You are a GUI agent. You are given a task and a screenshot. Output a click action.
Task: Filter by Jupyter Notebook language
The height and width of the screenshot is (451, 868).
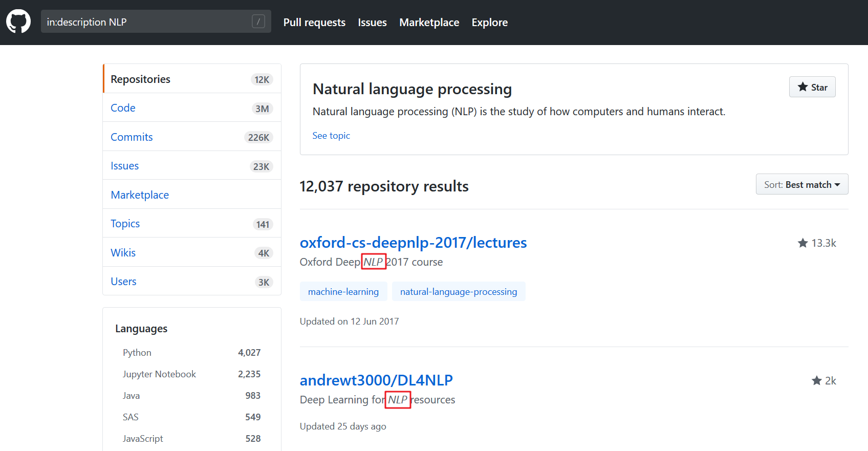(x=159, y=374)
